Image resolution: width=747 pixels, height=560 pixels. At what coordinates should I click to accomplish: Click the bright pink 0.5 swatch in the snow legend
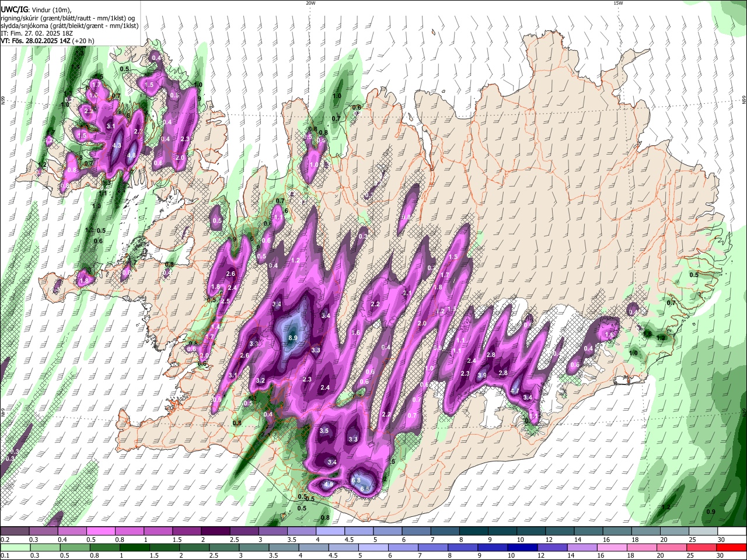(x=100, y=531)
